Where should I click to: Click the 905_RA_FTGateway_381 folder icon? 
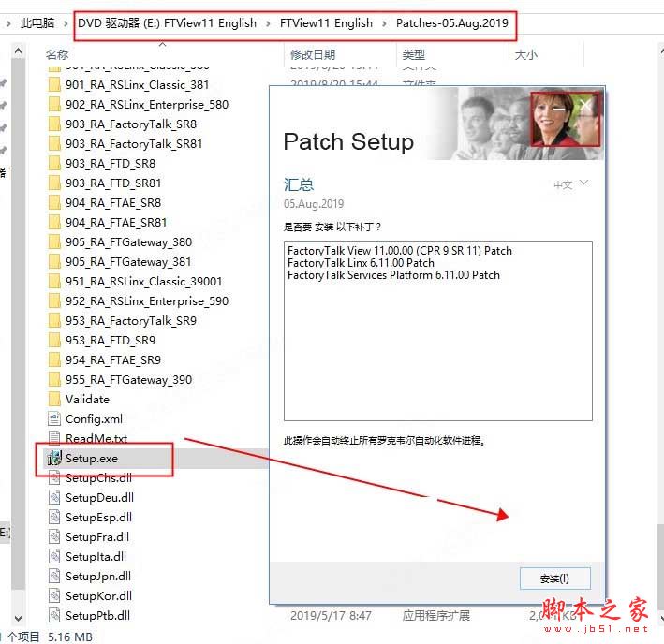[54, 261]
